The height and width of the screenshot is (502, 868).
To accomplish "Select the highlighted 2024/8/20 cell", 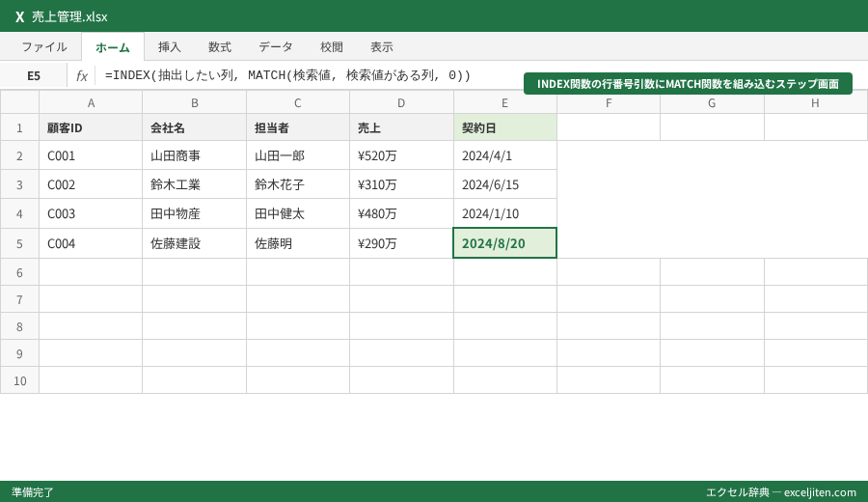I will coord(504,242).
